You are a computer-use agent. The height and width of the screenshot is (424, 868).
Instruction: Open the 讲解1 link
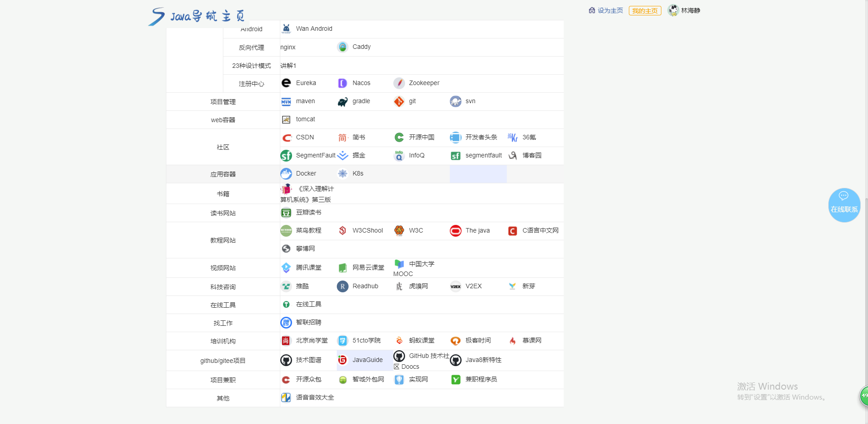[288, 66]
